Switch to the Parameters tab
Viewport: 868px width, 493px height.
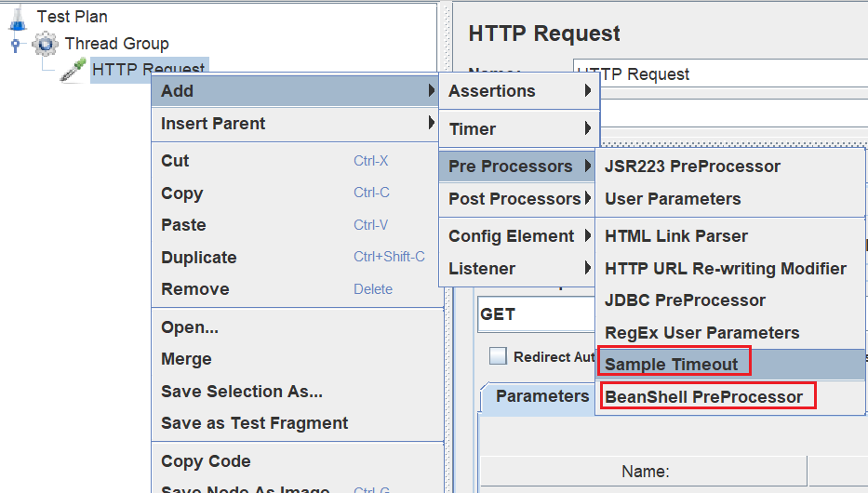(541, 396)
